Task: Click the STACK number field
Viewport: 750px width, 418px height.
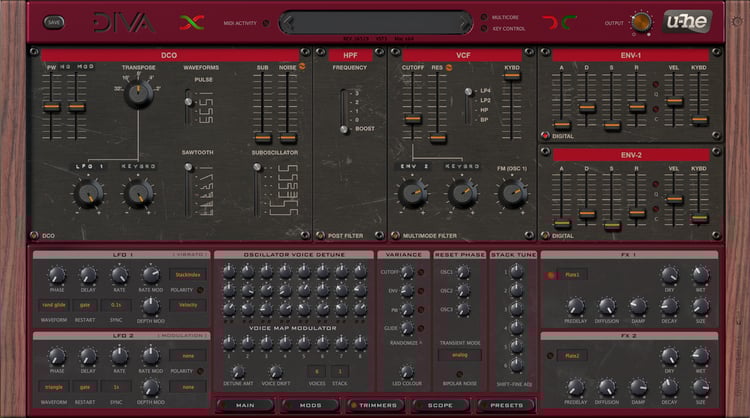Action: [x=340, y=371]
